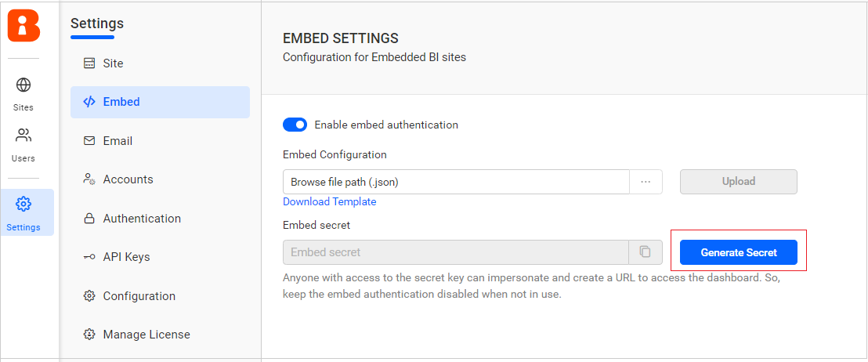This screenshot has width=868, height=362.
Task: Click the Embed secret text field
Action: (x=455, y=252)
